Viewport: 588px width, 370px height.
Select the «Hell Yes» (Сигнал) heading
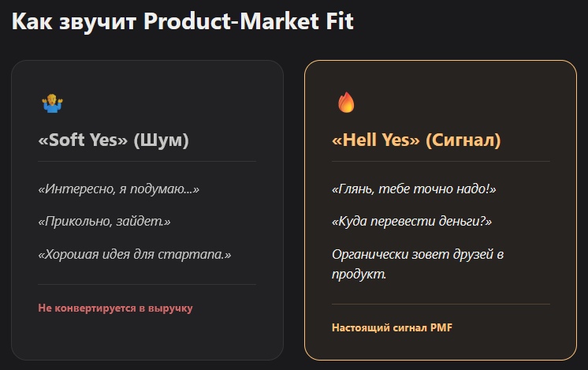pyautogui.click(x=416, y=140)
